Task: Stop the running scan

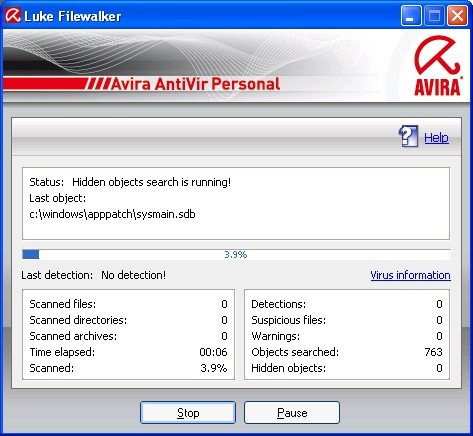Action: (188, 413)
